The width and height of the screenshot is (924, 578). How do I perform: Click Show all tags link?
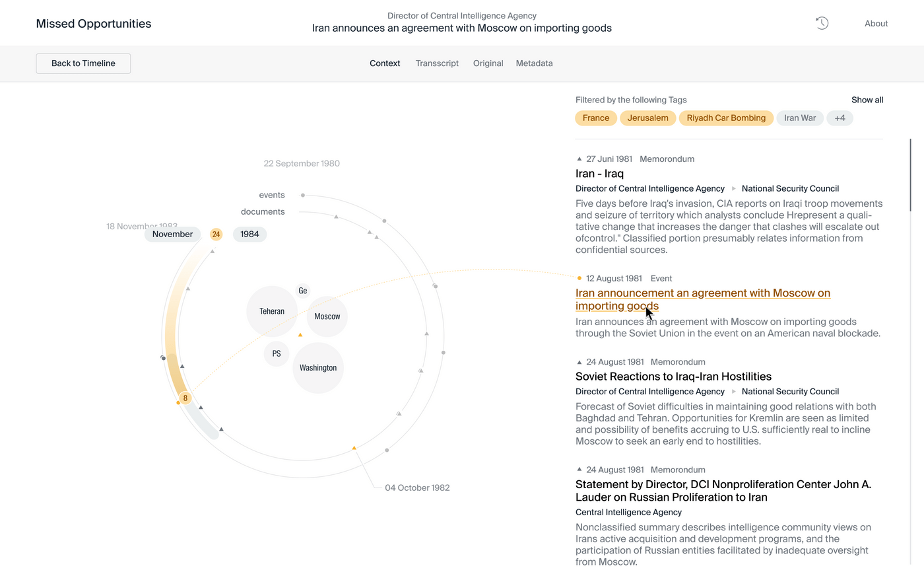tap(867, 100)
